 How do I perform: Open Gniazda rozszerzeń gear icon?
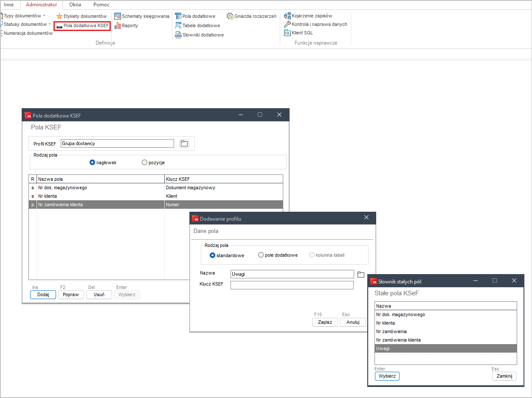tap(230, 16)
